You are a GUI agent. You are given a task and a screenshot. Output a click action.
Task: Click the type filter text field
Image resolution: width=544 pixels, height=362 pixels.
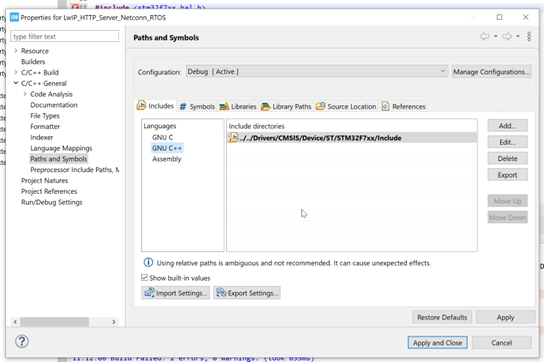(65, 36)
